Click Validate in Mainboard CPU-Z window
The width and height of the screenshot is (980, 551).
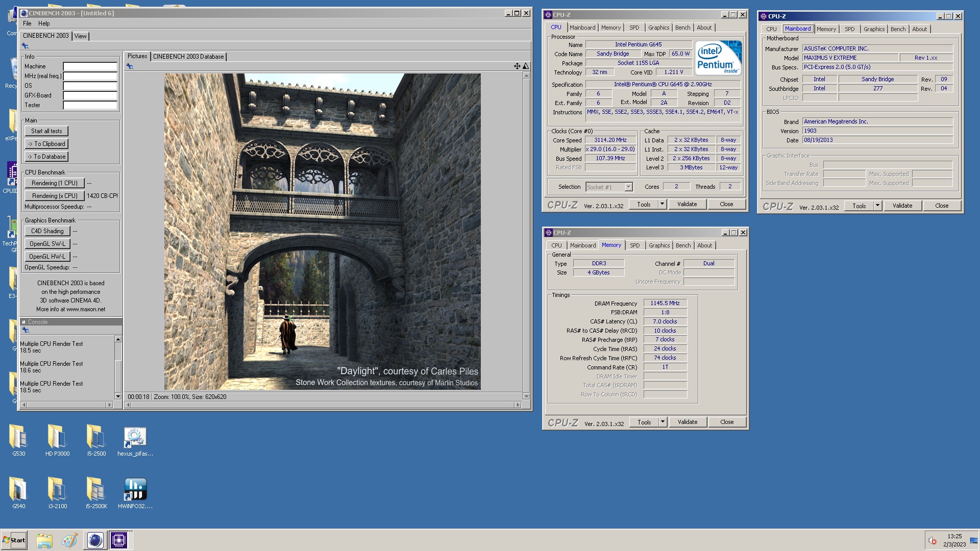tap(902, 206)
